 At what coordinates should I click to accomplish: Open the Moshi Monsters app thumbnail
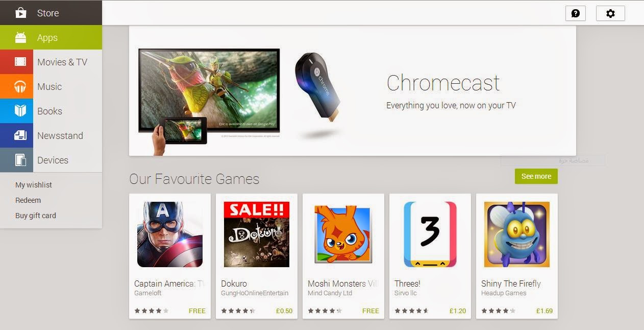tap(343, 234)
